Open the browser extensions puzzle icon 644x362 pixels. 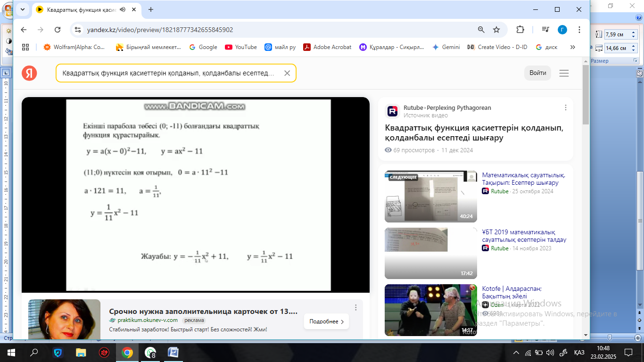pyautogui.click(x=520, y=30)
